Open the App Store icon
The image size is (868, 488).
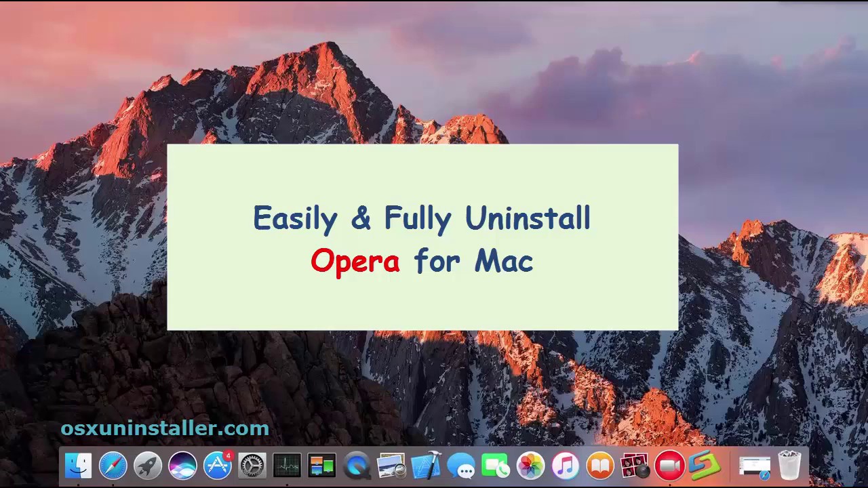218,466
